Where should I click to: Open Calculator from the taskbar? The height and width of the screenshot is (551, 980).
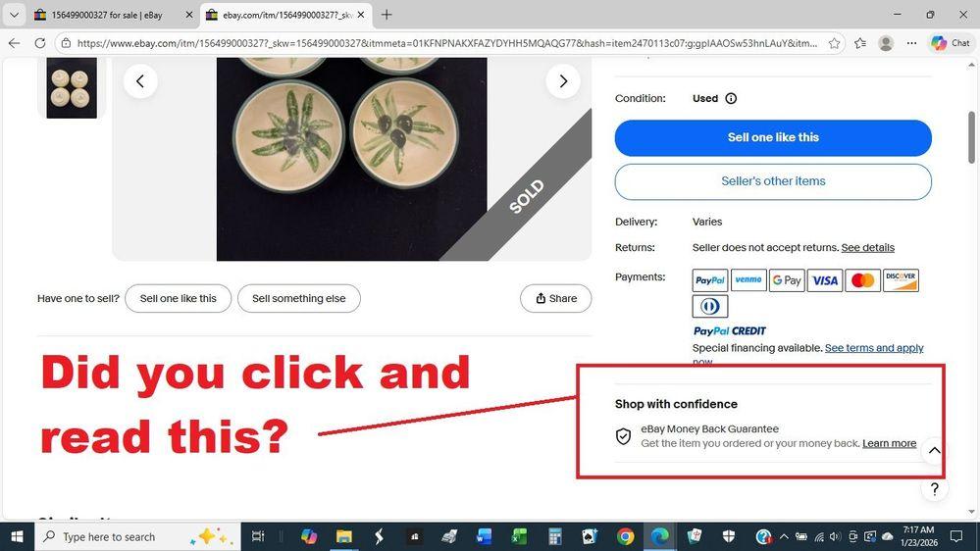coord(553,536)
